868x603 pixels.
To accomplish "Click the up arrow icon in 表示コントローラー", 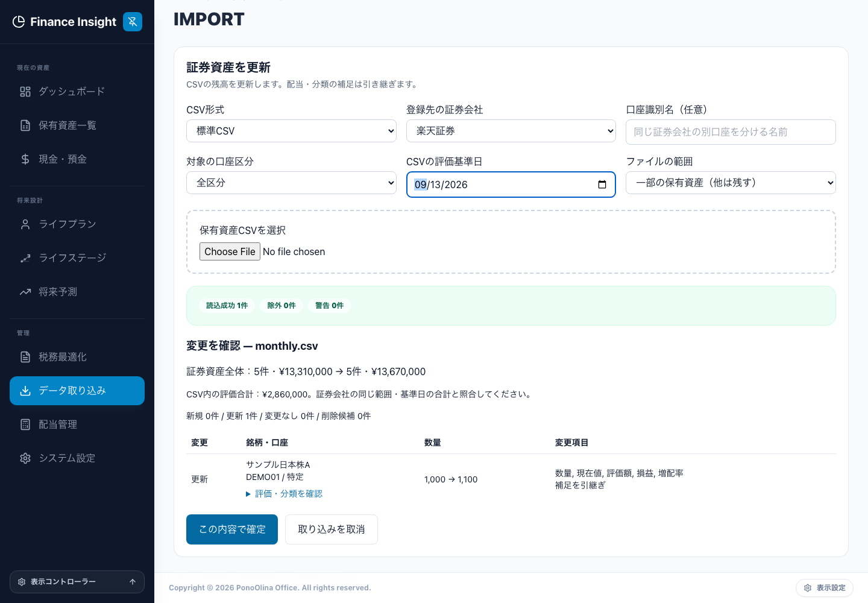I will point(133,582).
